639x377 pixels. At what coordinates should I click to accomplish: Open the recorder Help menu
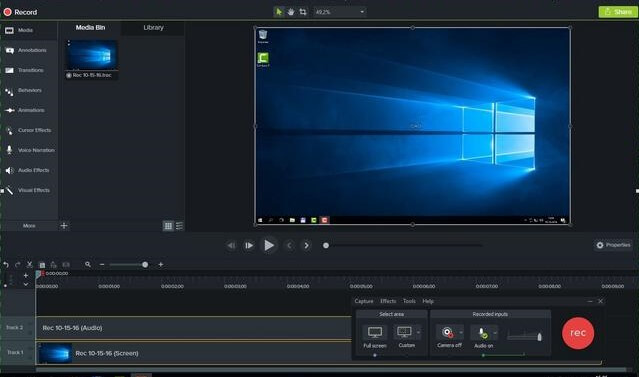pyautogui.click(x=428, y=301)
